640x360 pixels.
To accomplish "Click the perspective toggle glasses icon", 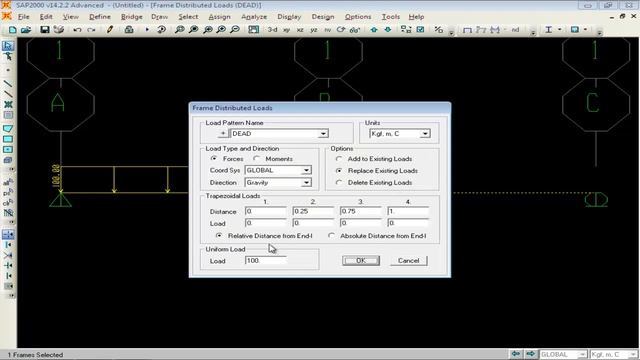I will 355,30.
